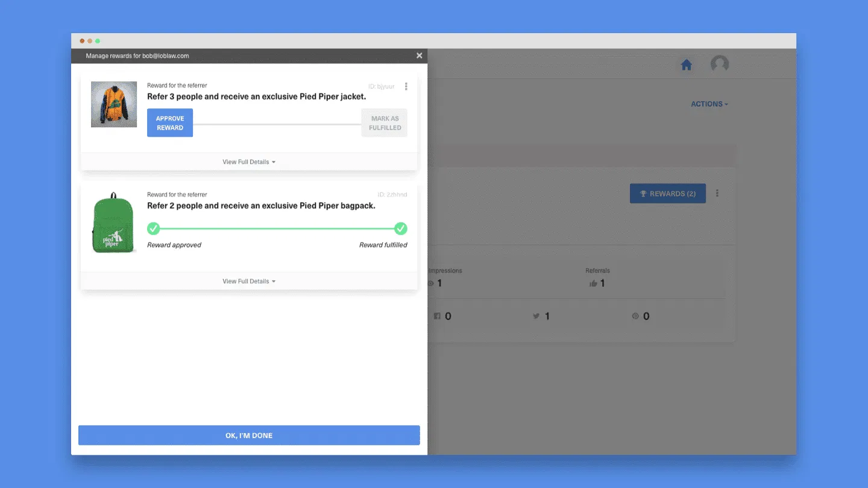Click the Facebook share count icon
Screen dimensions: 868x488
[437, 316]
